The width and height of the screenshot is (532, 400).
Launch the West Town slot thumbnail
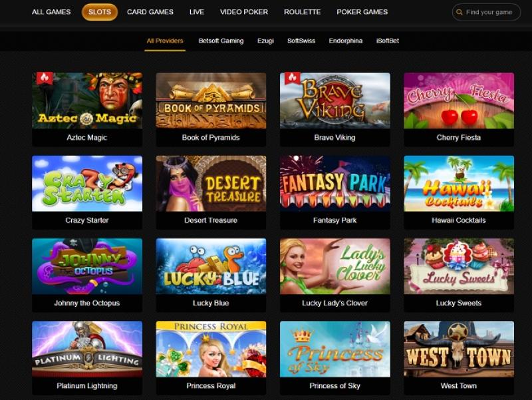pyautogui.click(x=459, y=349)
